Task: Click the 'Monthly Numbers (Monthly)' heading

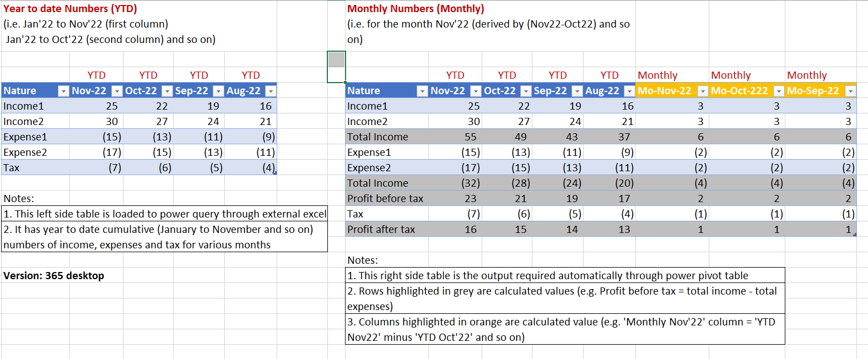Action: tap(416, 9)
